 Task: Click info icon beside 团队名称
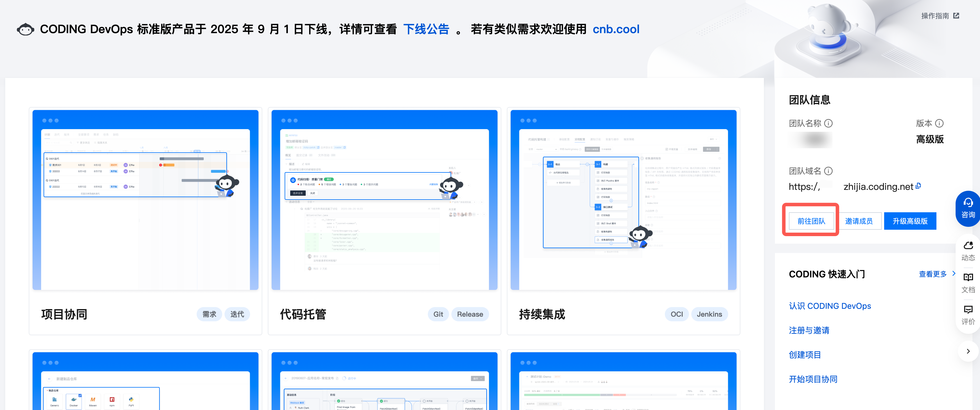click(828, 123)
